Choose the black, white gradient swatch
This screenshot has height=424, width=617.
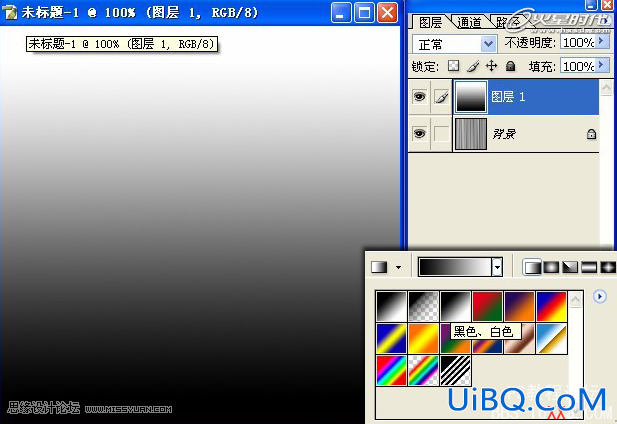[x=455, y=307]
